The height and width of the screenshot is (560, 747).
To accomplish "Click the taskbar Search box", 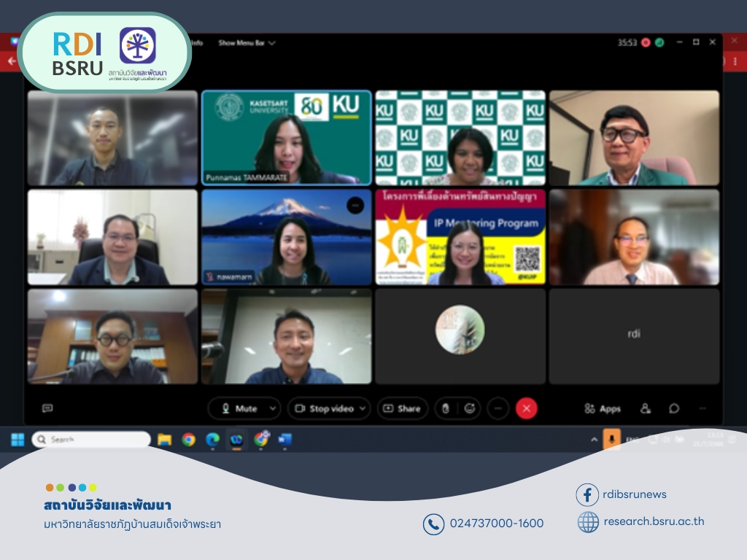I will pyautogui.click(x=91, y=439).
